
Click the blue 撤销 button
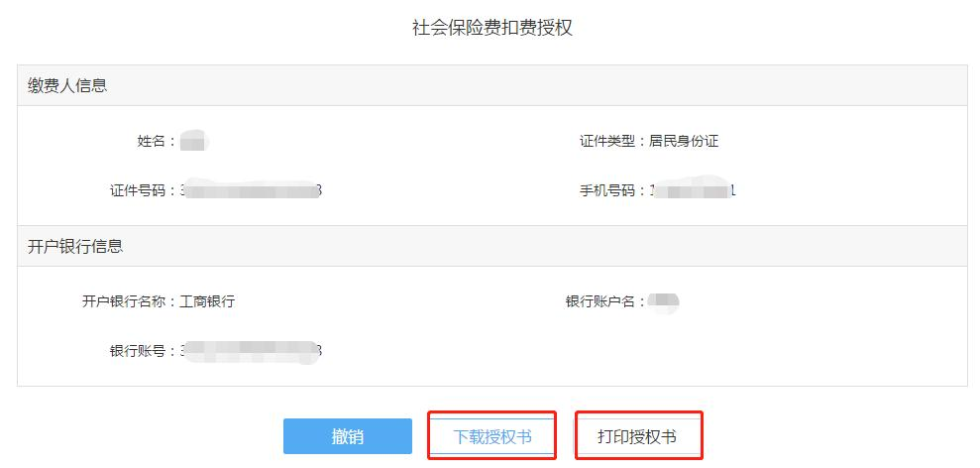point(347,436)
